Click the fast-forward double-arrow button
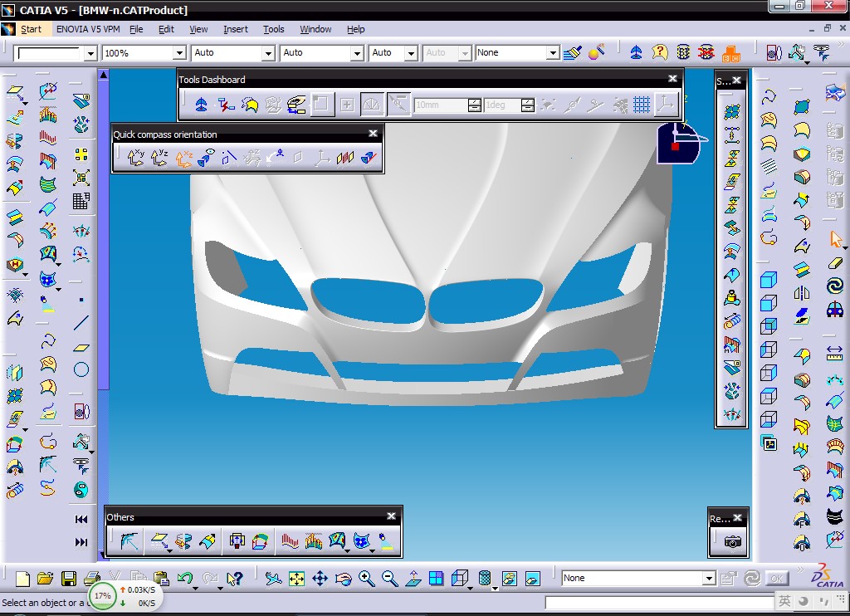The width and height of the screenshot is (850, 616). (x=81, y=542)
